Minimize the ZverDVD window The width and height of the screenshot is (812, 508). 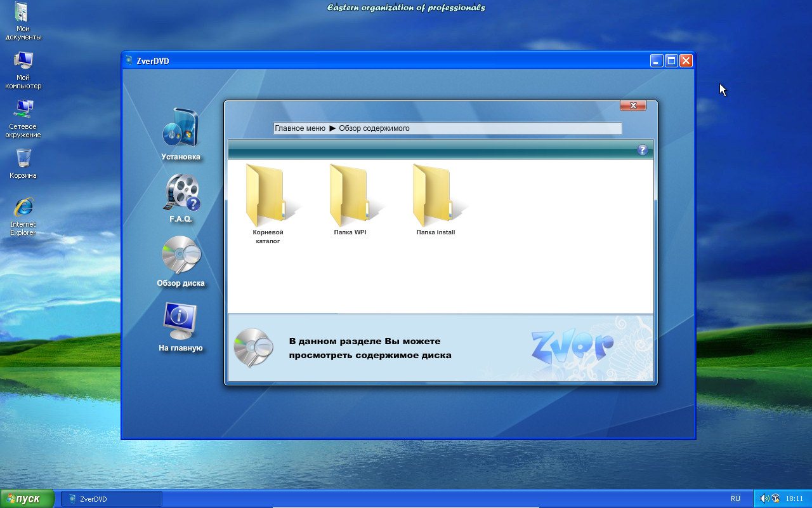pos(657,61)
